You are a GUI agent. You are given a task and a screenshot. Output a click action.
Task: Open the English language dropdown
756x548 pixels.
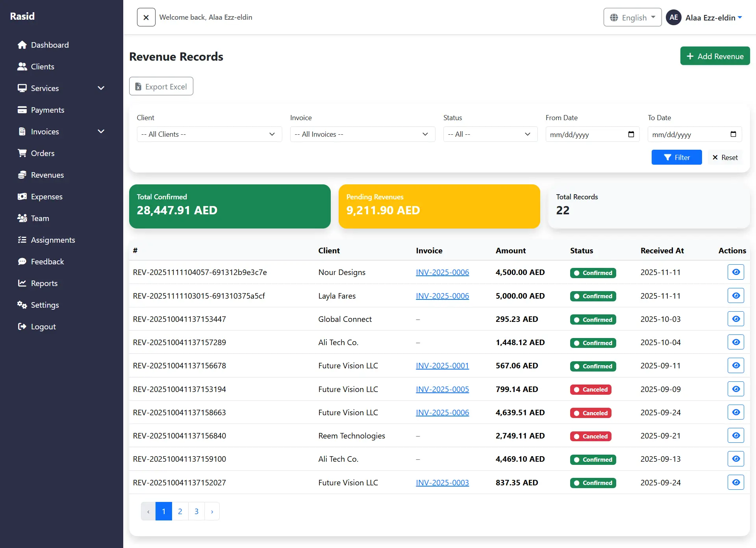[632, 17]
